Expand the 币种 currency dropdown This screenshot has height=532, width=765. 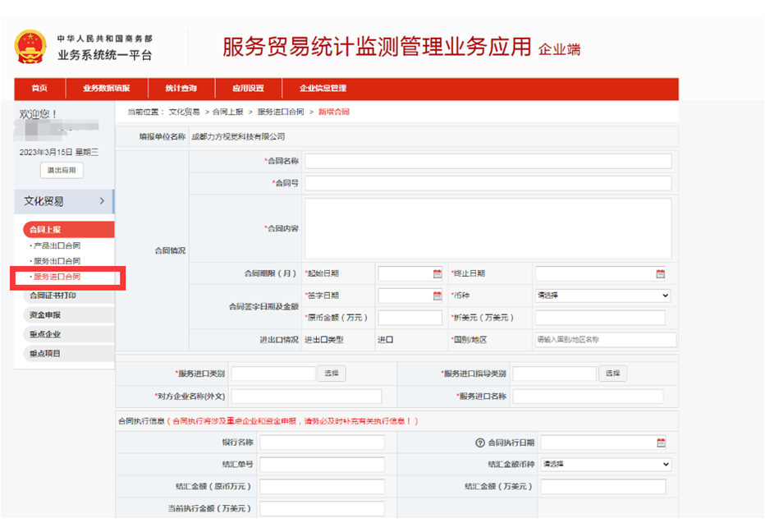(x=602, y=296)
